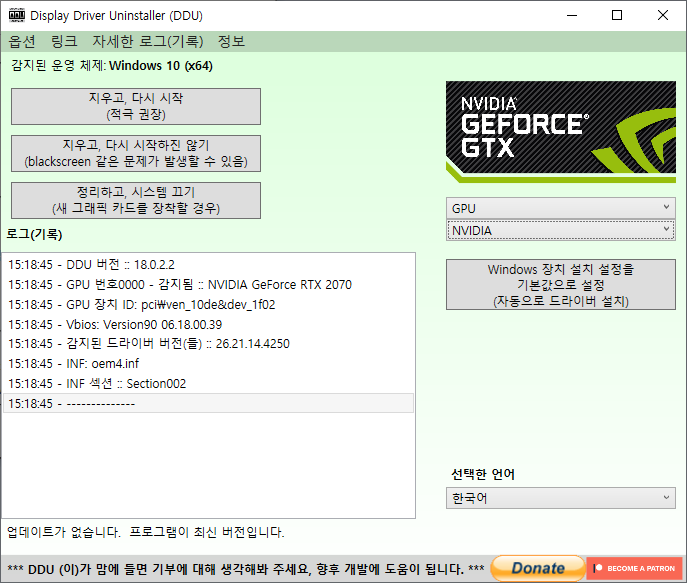Click 정리하고, 시스템 끄기 button
The width and height of the screenshot is (687, 583).
(136, 200)
